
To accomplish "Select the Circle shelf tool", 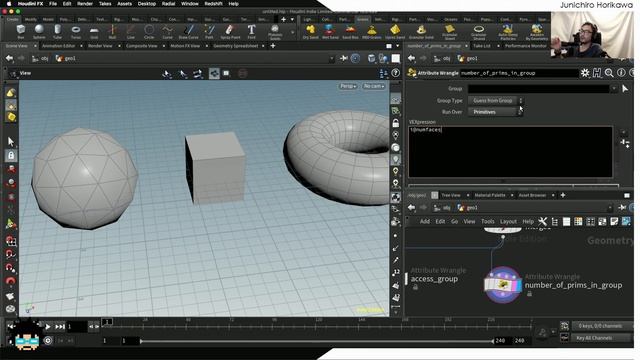I will click(149, 31).
